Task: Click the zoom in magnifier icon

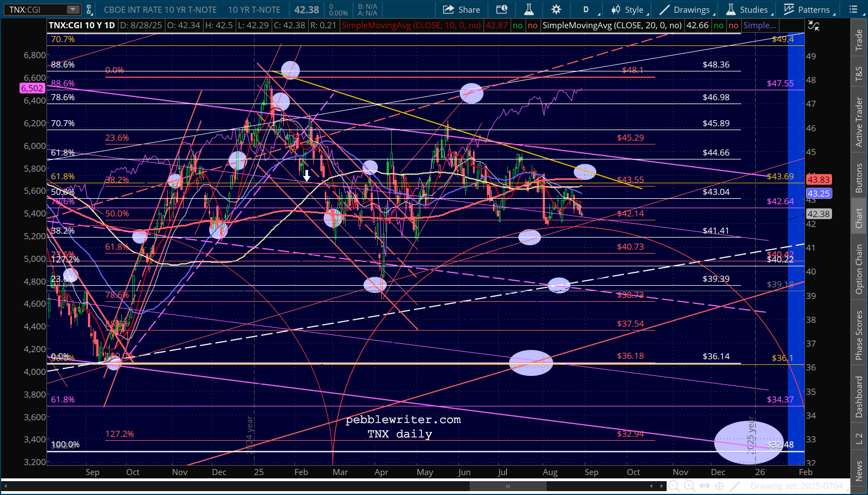Action: point(689,486)
